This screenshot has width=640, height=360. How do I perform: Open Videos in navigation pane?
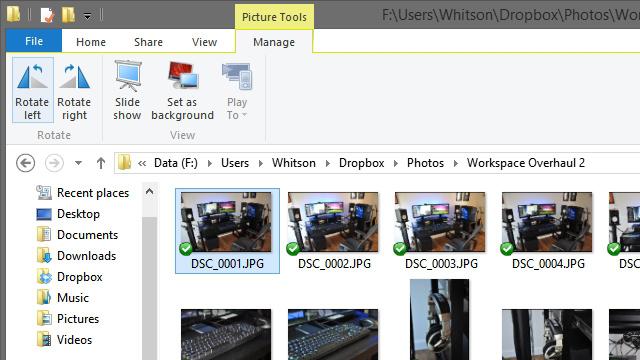pos(64,340)
